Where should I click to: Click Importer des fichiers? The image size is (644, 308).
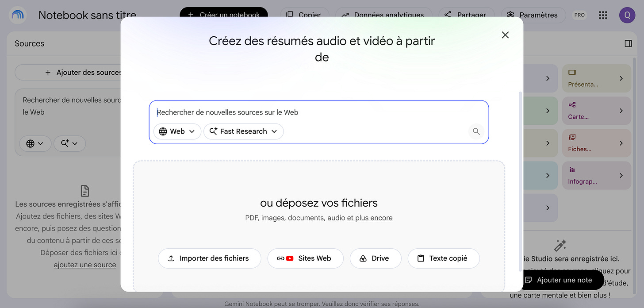(210, 258)
